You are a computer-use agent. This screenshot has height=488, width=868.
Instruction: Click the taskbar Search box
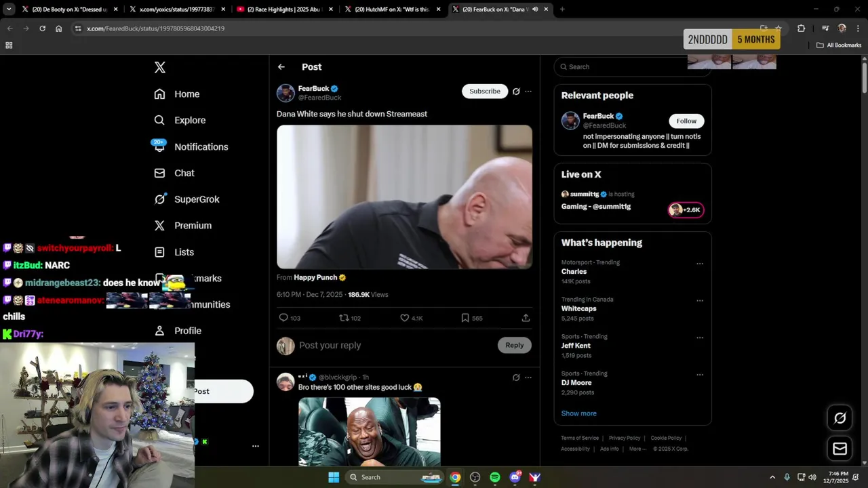(x=396, y=477)
